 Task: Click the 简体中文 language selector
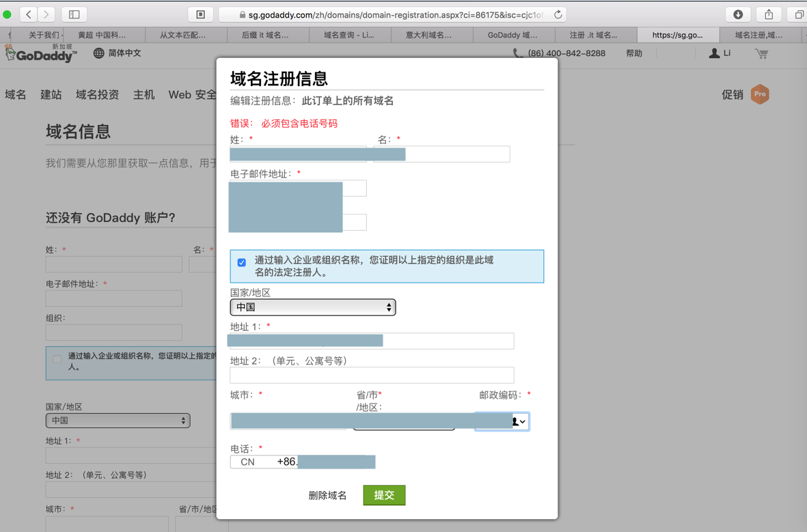[124, 53]
